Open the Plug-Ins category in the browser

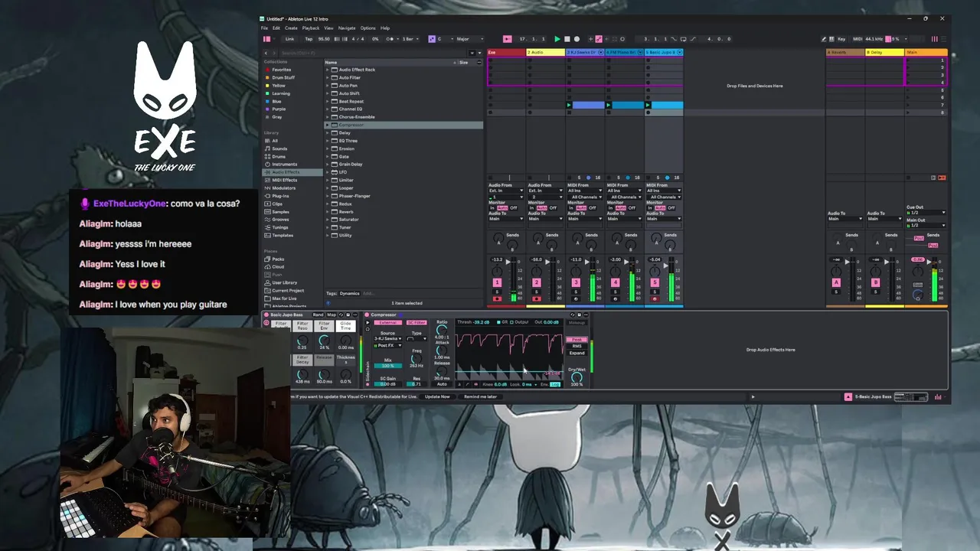pos(279,196)
